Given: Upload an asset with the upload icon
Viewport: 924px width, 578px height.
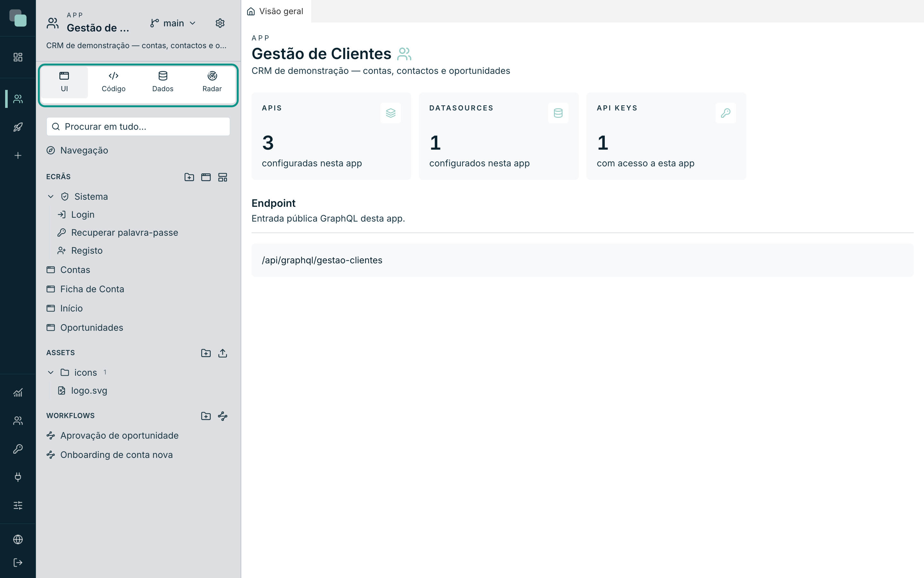Looking at the screenshot, I should tap(223, 353).
